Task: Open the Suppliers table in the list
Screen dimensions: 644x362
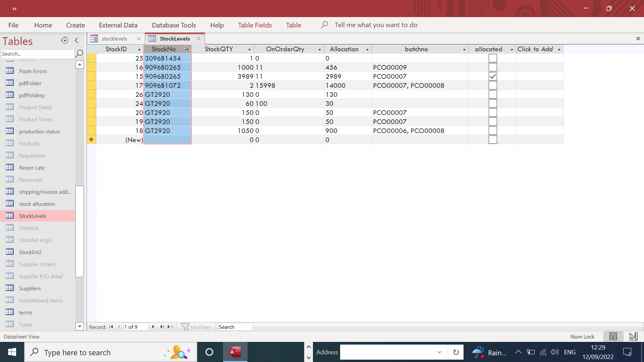Action: pos(30,288)
